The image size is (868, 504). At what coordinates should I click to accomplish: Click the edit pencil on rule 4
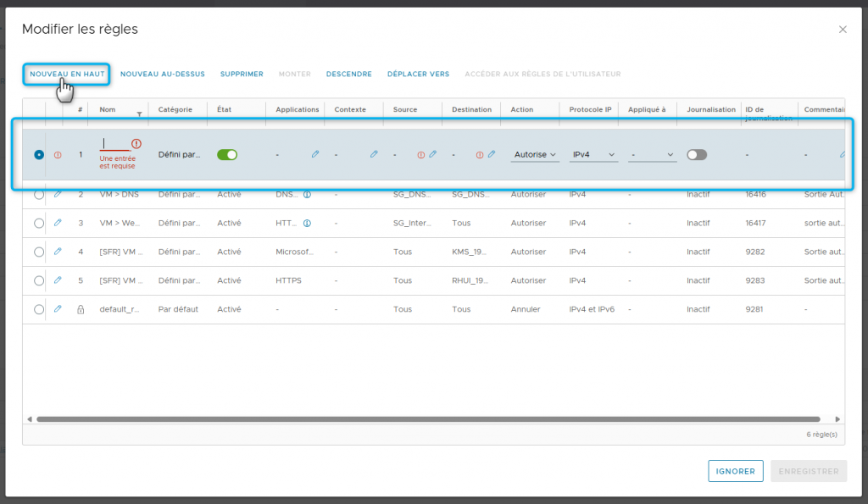58,252
